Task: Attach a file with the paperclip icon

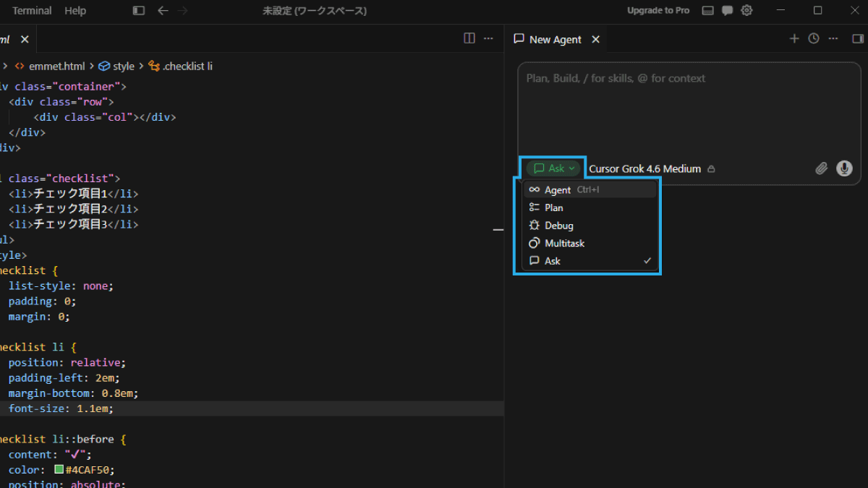Action: click(821, 168)
